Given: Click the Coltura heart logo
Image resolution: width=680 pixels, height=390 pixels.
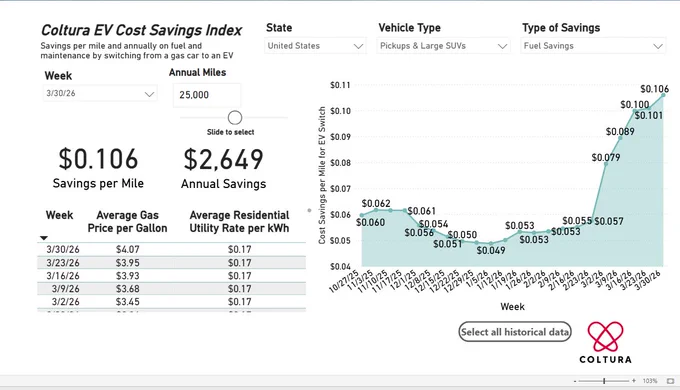Looking at the screenshot, I should pyautogui.click(x=605, y=337).
